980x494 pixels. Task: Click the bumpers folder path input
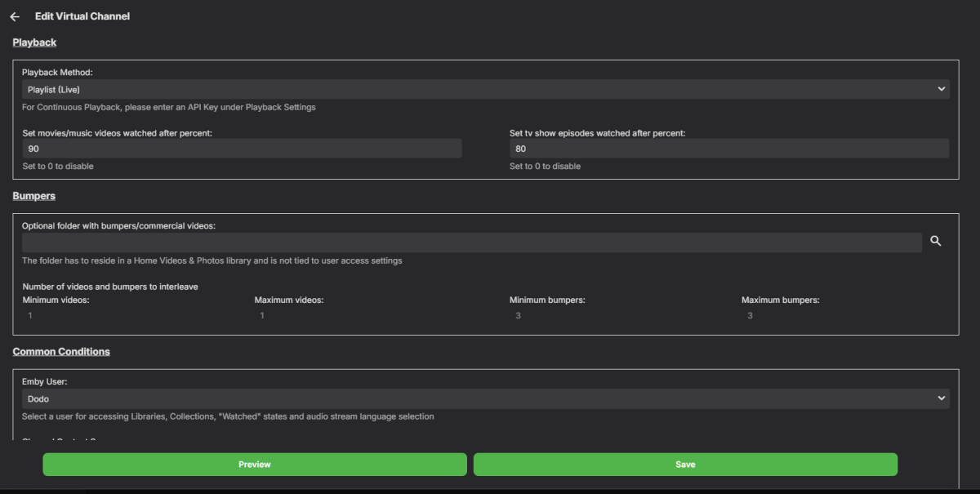[472, 243]
